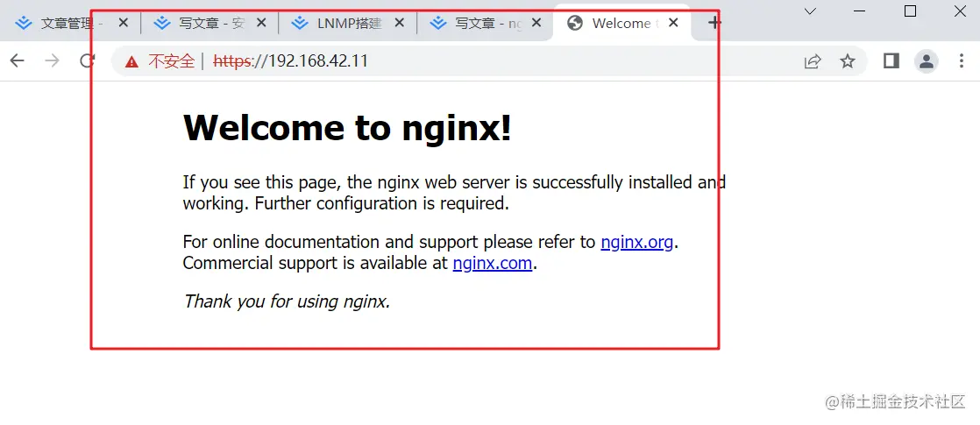Open the Chrome three-dot menu
980x425 pixels.
[x=962, y=60]
